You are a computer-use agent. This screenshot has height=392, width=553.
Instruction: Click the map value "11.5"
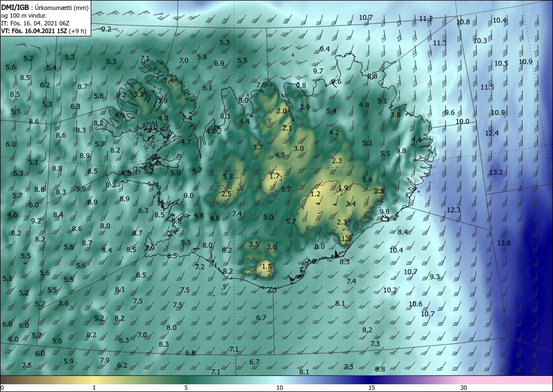(x=487, y=87)
